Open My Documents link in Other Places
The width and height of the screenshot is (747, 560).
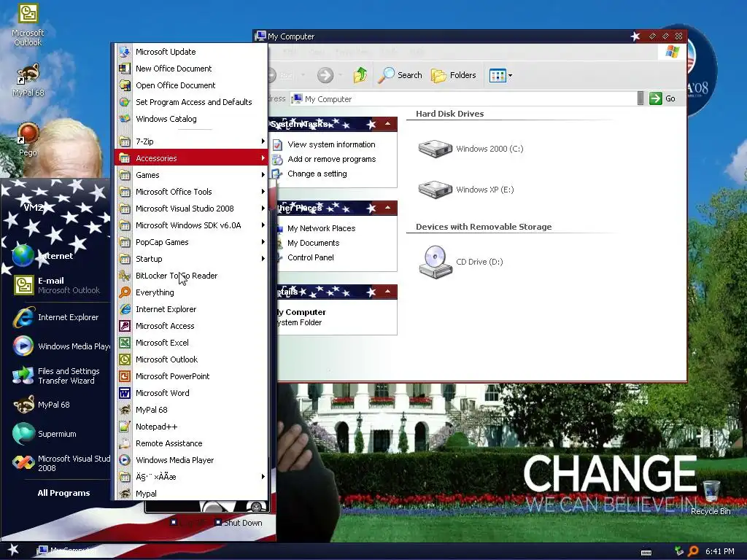pos(313,243)
